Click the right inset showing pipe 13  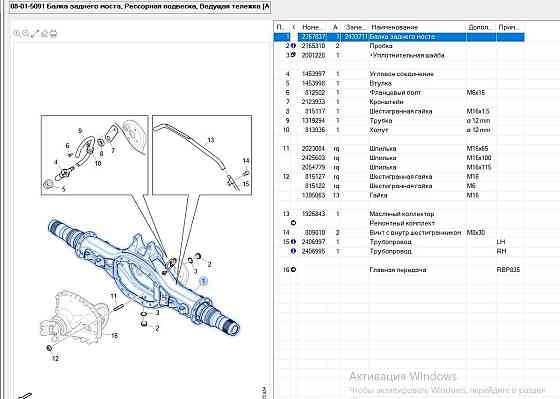click(x=202, y=155)
